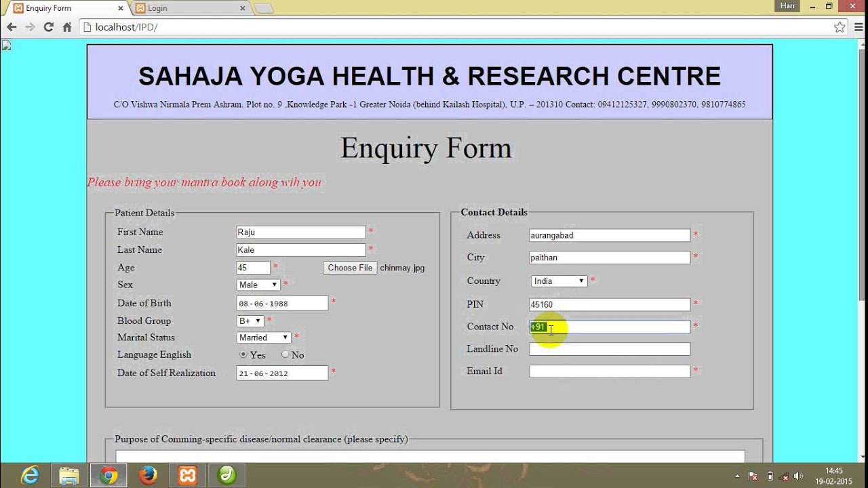Click the City field with paithan
Viewport: 868px width, 488px height.
pos(610,258)
